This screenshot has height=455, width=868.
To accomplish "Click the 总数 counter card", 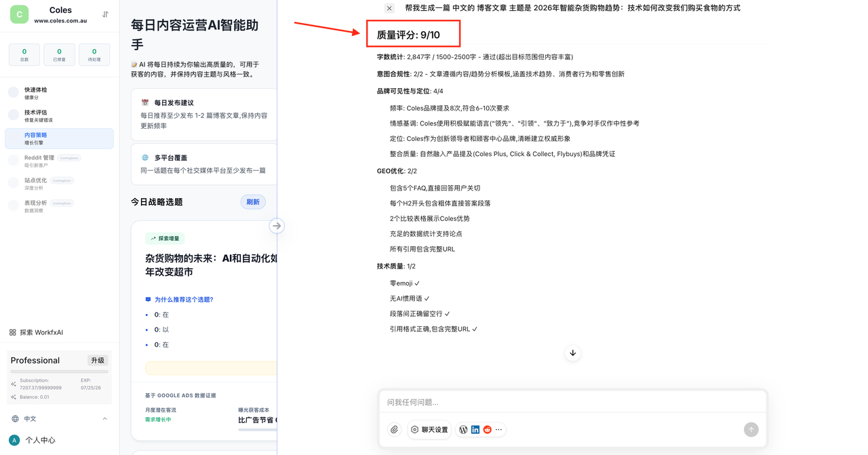I will [x=24, y=54].
